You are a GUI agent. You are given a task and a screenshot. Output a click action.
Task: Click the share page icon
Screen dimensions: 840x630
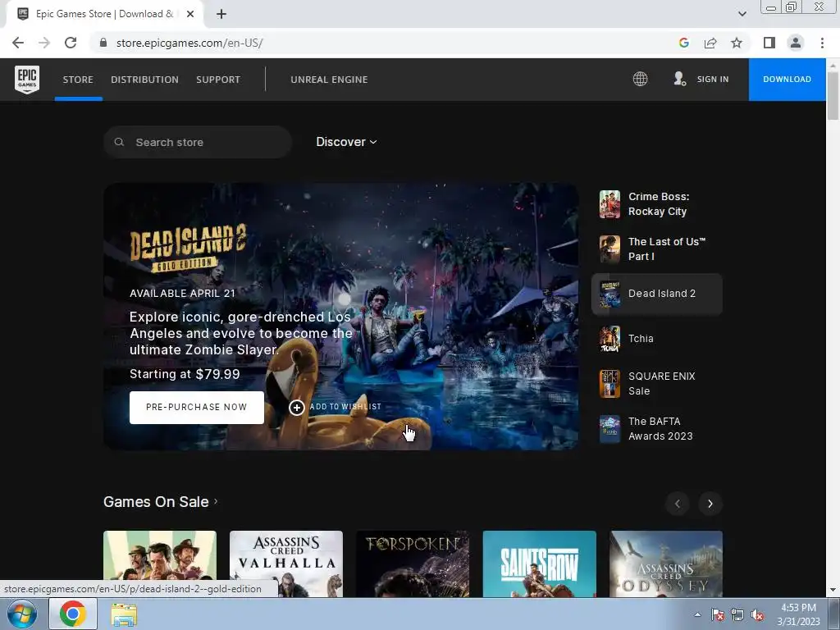[710, 43]
